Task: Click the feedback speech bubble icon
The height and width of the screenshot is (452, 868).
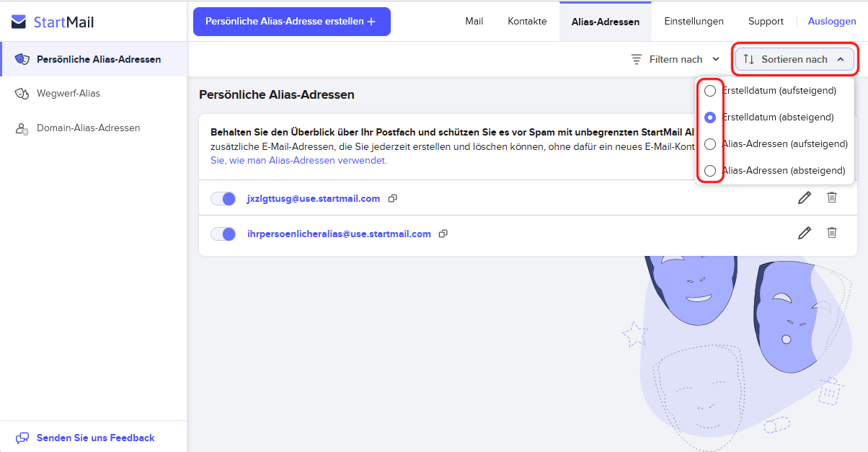Action: point(22,438)
